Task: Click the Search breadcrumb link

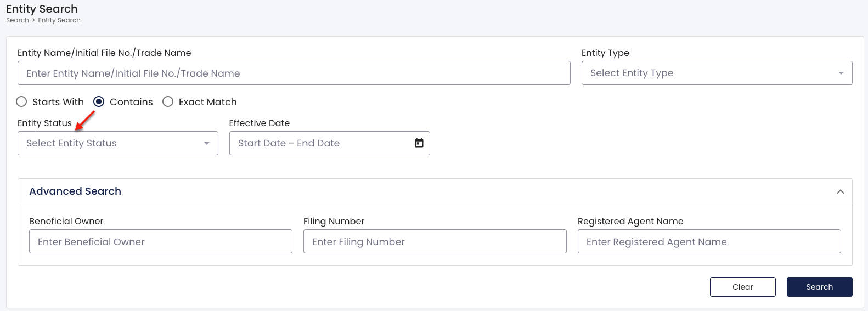Action: (x=18, y=20)
